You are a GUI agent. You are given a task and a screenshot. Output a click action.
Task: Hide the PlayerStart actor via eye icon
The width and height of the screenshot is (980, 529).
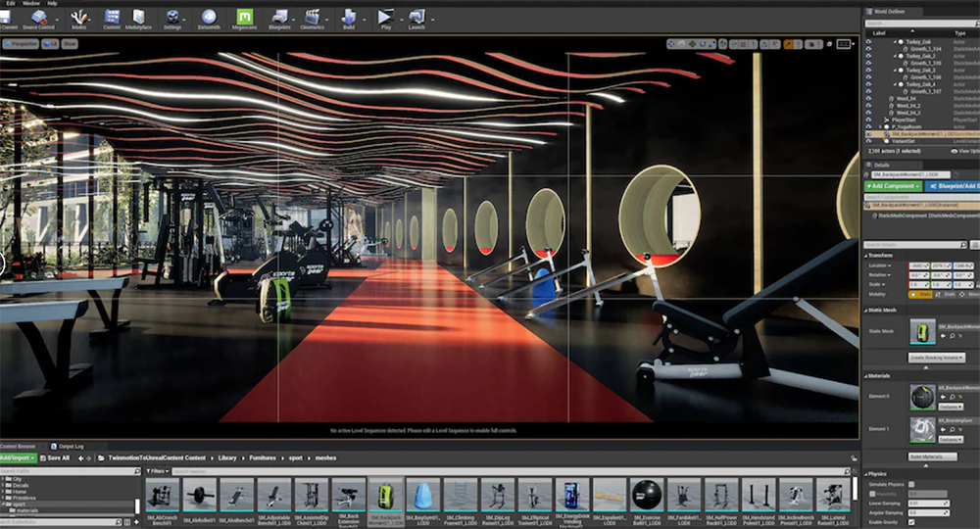868,120
